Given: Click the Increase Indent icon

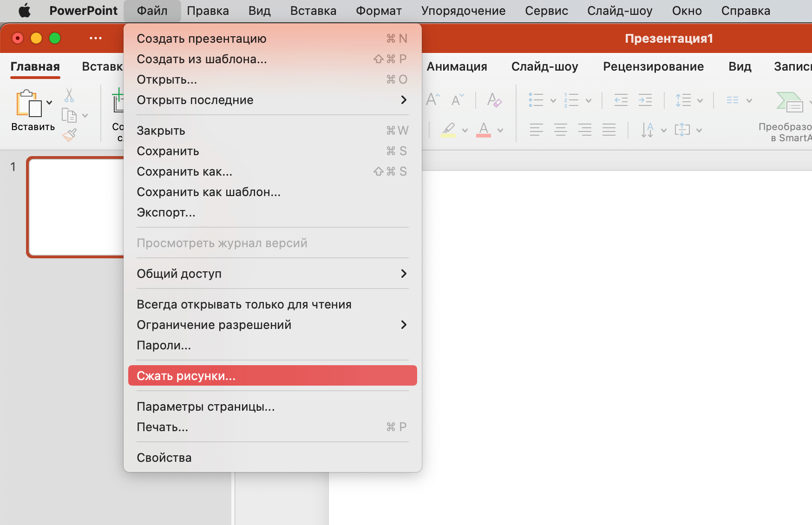Looking at the screenshot, I should click(x=645, y=100).
